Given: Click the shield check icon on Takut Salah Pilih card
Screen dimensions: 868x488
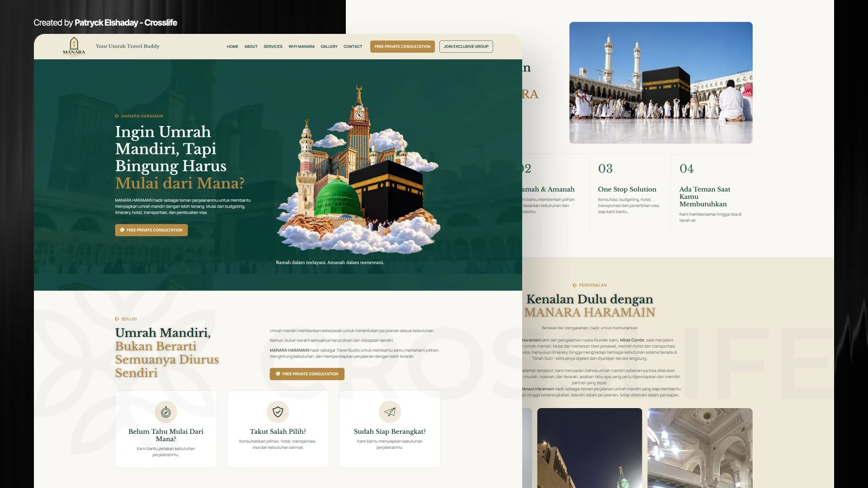Looking at the screenshot, I should click(x=278, y=412).
